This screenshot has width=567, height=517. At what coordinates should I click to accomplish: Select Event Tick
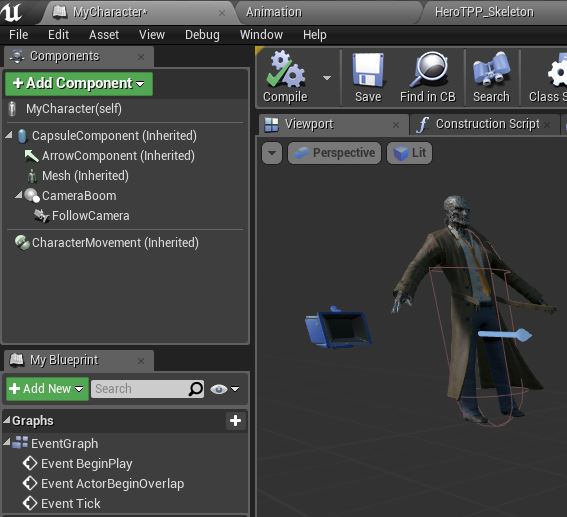(x=71, y=504)
